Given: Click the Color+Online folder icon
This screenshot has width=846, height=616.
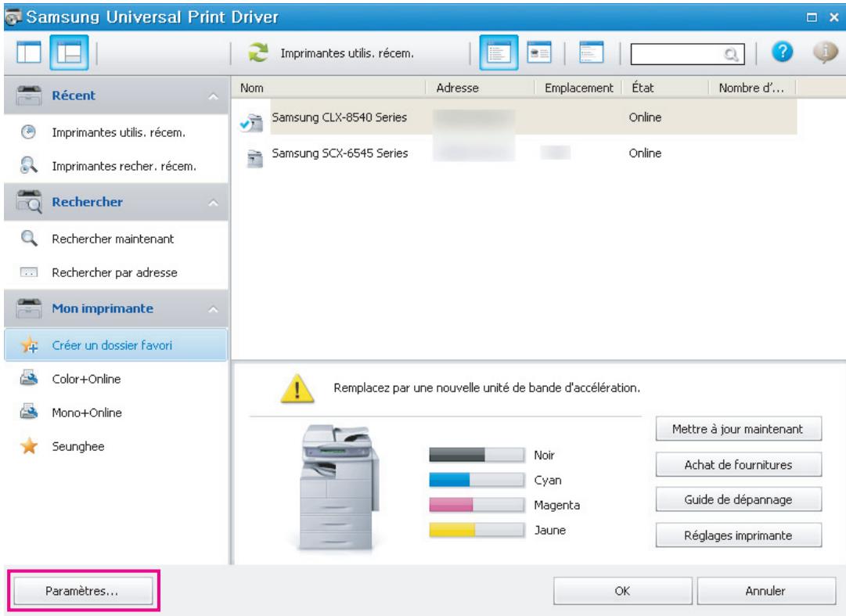Looking at the screenshot, I should pos(29,378).
